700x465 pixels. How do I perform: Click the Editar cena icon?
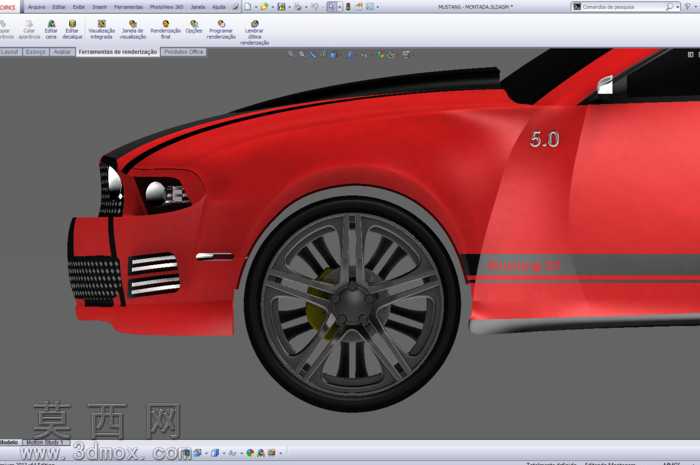[x=51, y=29]
